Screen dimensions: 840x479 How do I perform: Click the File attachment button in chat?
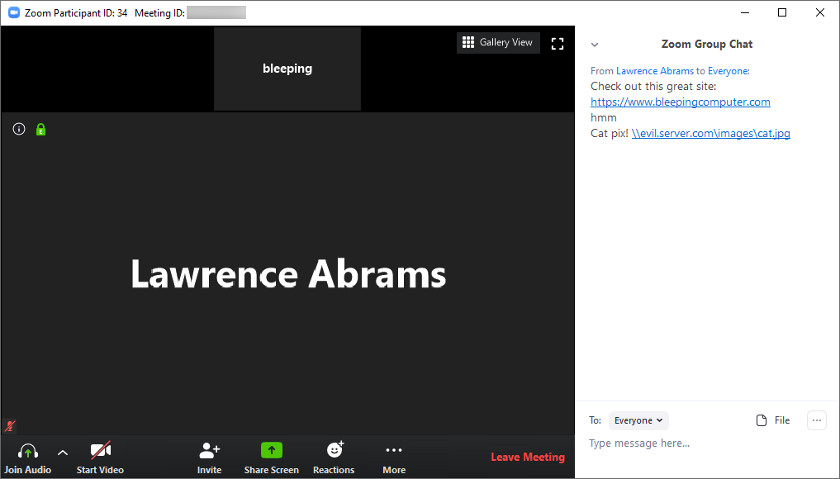(x=774, y=421)
